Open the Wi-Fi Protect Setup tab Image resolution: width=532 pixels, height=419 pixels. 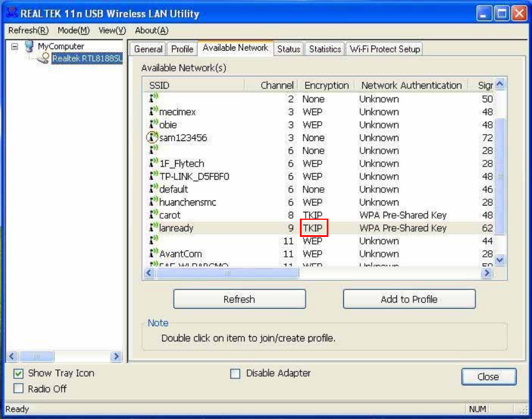(385, 49)
